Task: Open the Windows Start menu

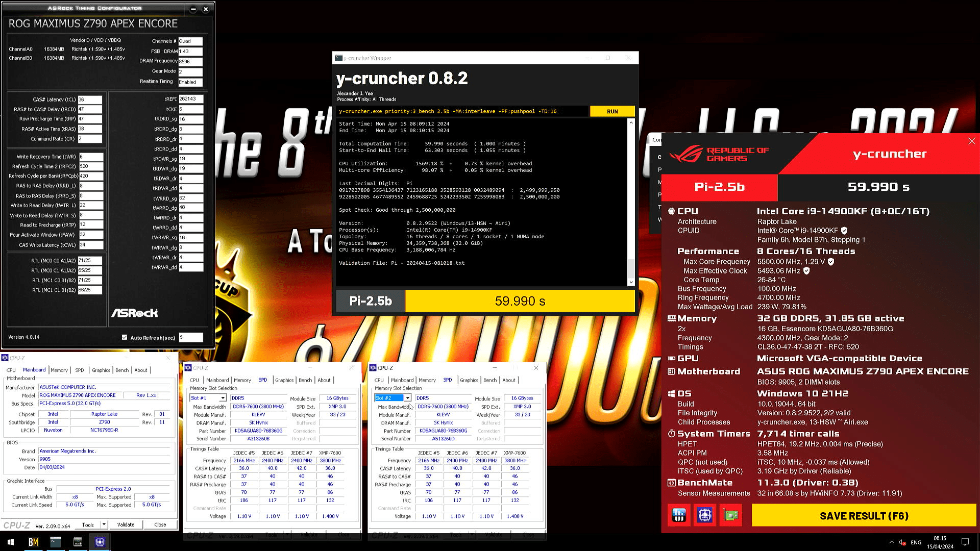Action: [x=10, y=542]
